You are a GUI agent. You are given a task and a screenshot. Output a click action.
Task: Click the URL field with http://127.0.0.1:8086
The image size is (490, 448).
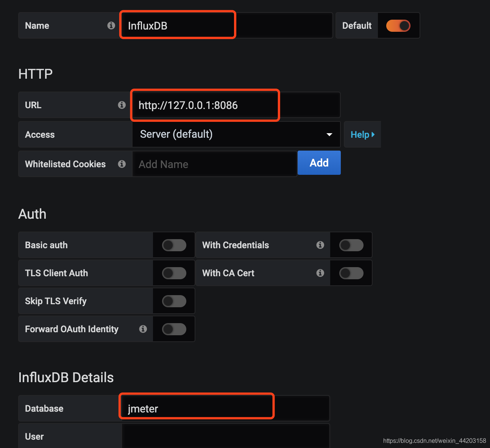[x=236, y=105]
